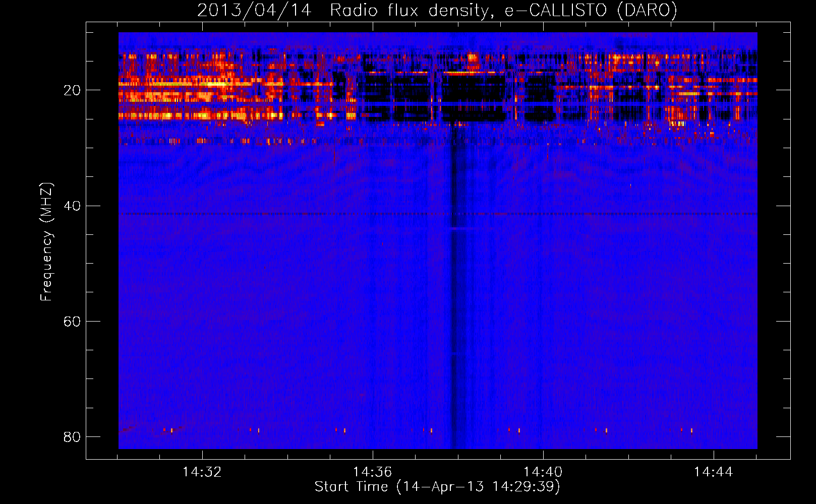Image resolution: width=816 pixels, height=504 pixels.
Task: Click the 14:40 time tick label
Action: tap(543, 472)
